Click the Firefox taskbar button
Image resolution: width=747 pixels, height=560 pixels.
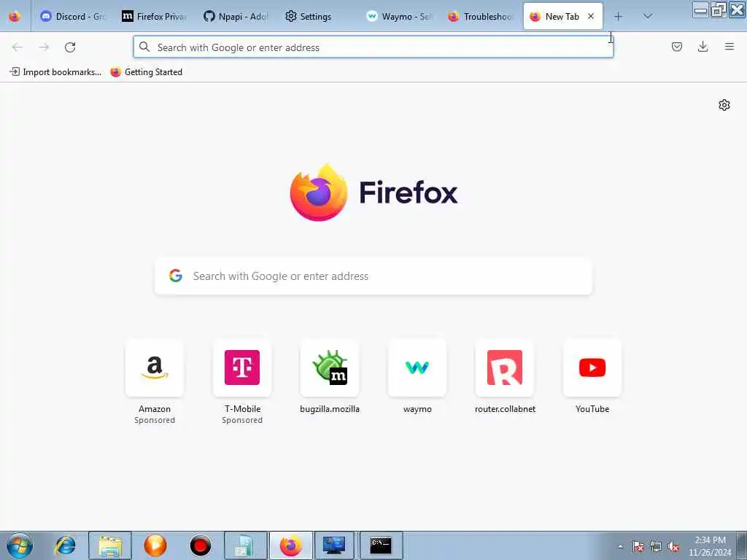[x=290, y=545]
